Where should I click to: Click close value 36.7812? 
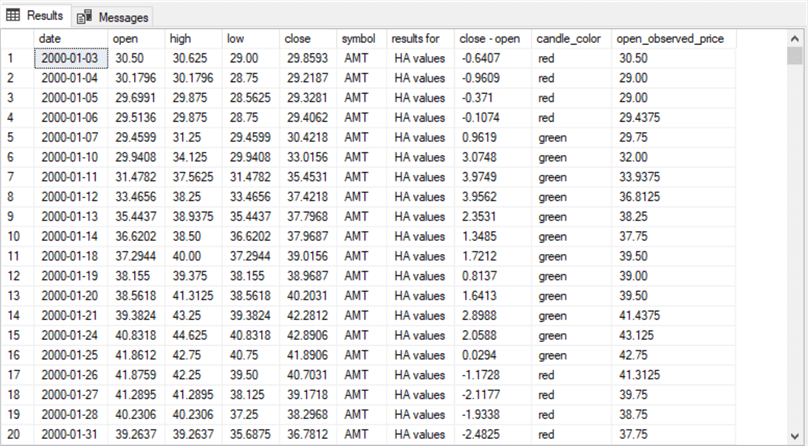[x=307, y=434]
